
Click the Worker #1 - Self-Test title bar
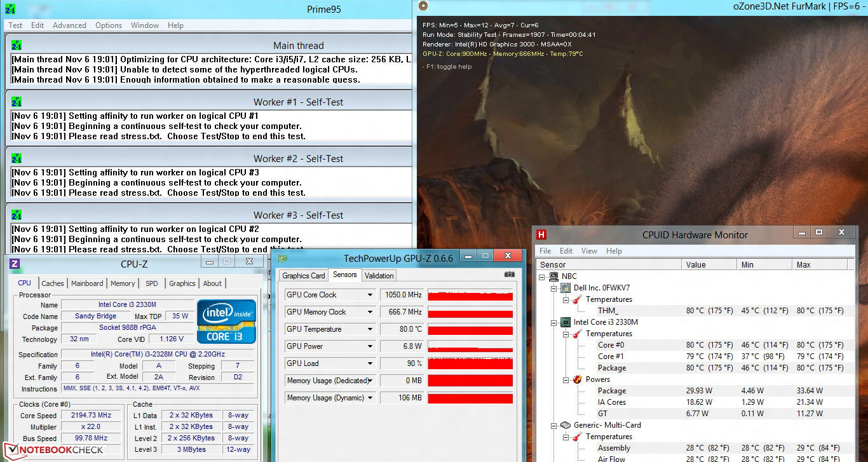click(208, 102)
